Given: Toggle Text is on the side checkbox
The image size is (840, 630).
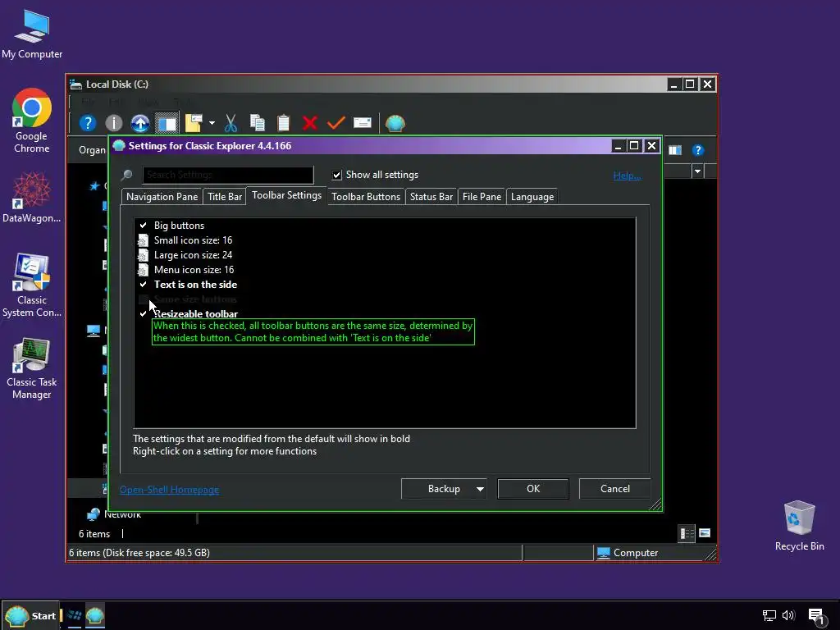Looking at the screenshot, I should click(x=143, y=285).
